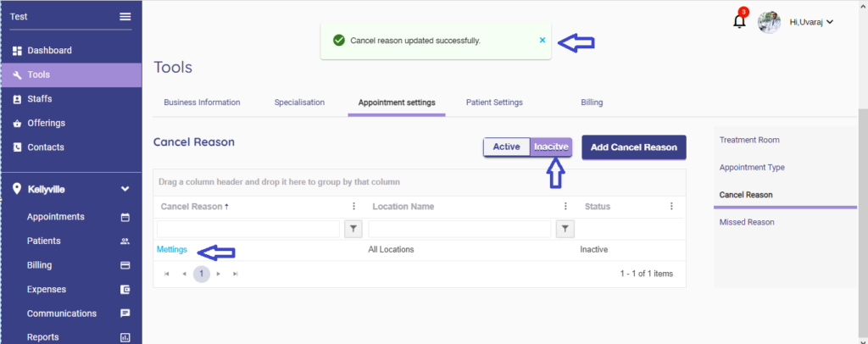Viewport: 868px width, 344px height.
Task: Dismiss the success notification with X
Action: [x=542, y=40]
